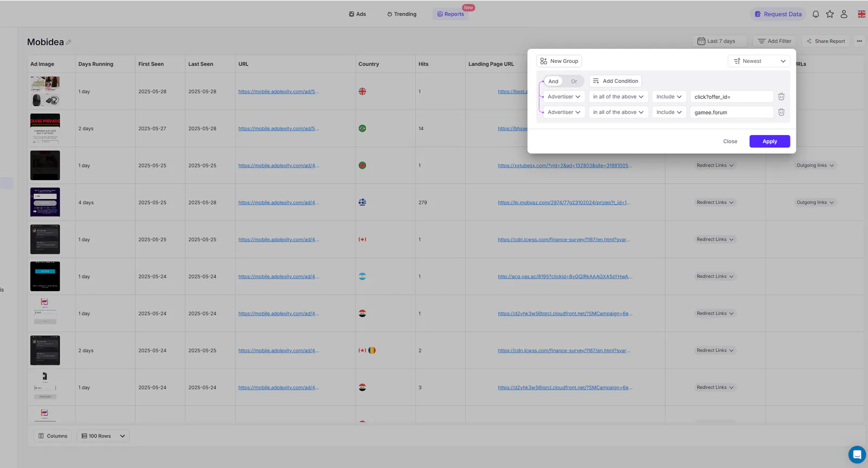The height and width of the screenshot is (468, 868).
Task: Edit the gamee.forum filter value field
Action: click(731, 112)
